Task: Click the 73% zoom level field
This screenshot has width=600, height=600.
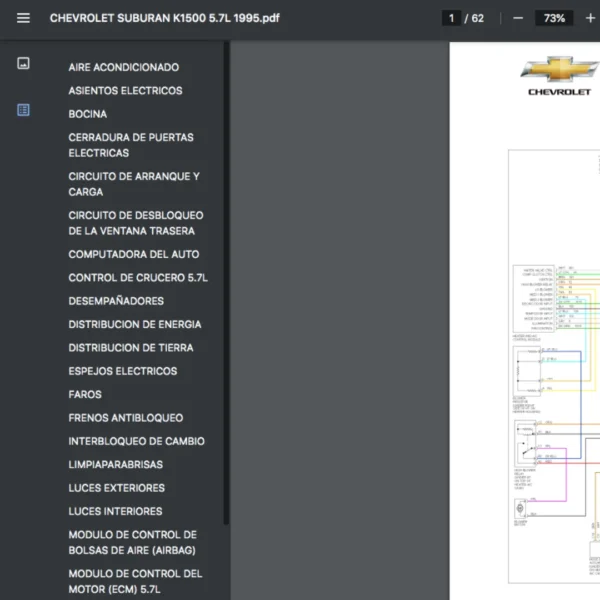Action: click(553, 18)
